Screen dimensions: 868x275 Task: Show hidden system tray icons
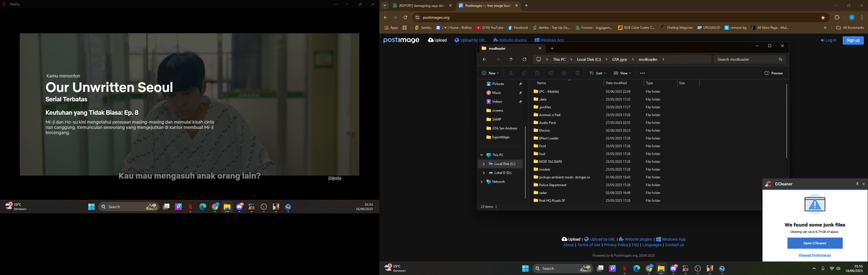tap(814, 268)
